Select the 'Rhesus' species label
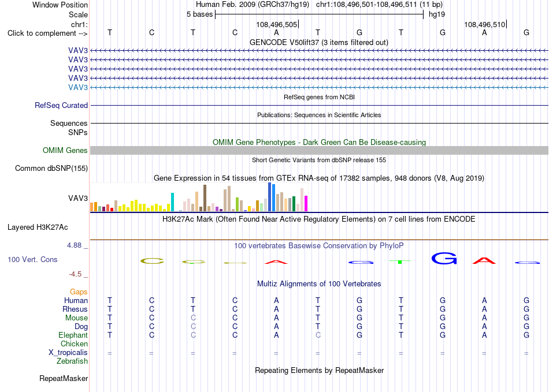 click(x=75, y=309)
